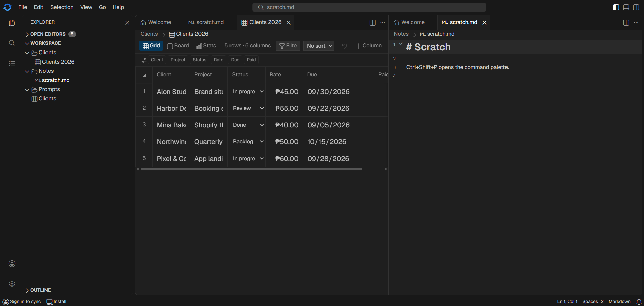
Task: Click Install in the status bar
Action: point(57,302)
